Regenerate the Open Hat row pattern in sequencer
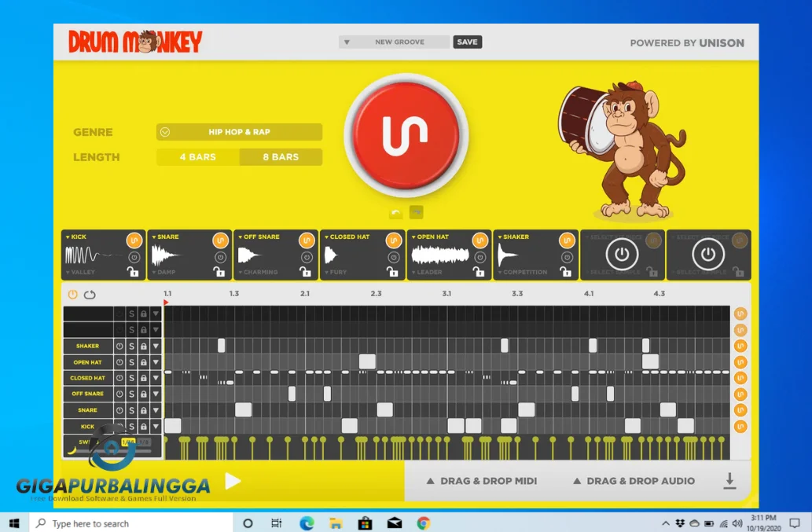This screenshot has width=812, height=532. pos(740,361)
